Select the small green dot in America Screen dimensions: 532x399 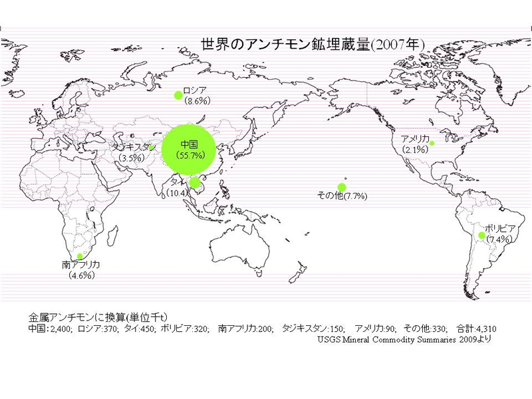click(432, 143)
